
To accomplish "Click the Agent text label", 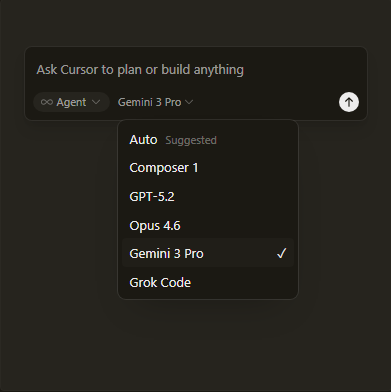I will click(71, 102).
